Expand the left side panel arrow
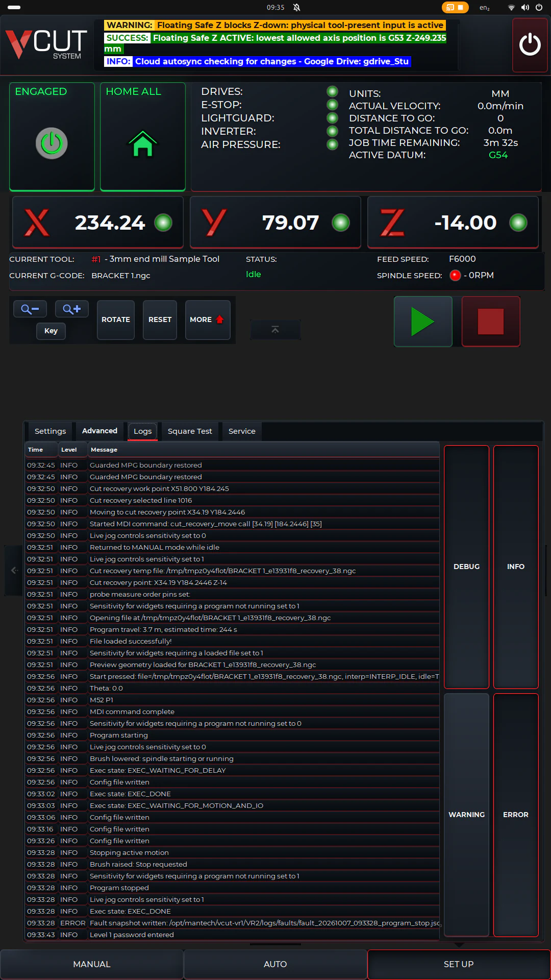The width and height of the screenshot is (551, 980). point(14,570)
